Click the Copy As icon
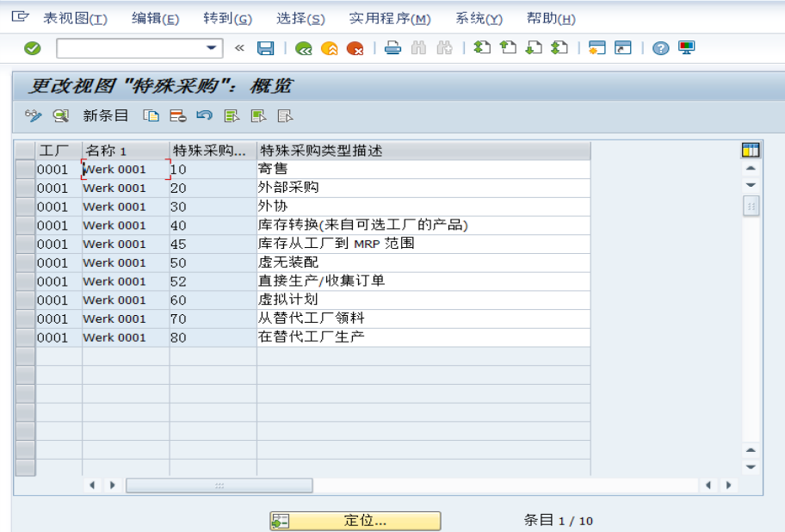Screen dimensions: 785x532 point(151,116)
